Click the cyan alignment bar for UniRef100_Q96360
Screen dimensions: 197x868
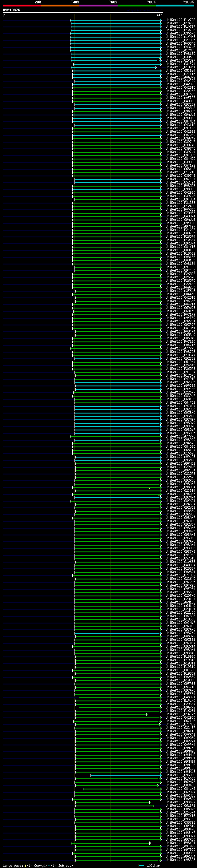tap(126, 775)
